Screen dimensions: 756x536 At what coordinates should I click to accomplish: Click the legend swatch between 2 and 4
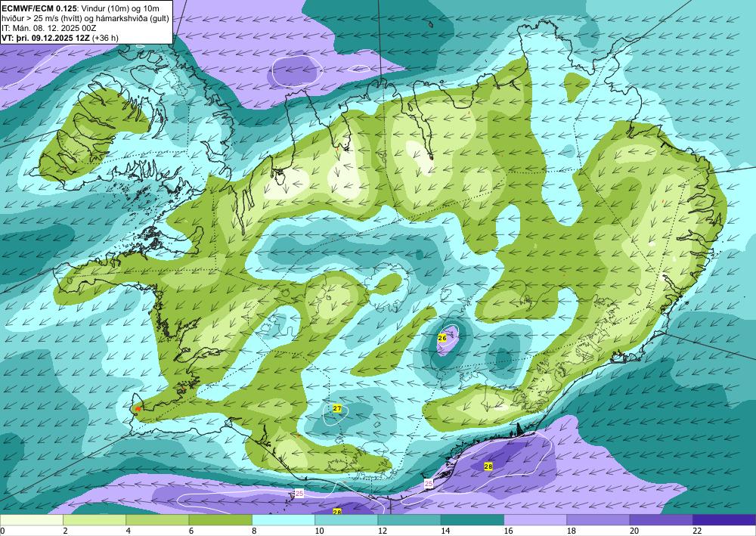click(x=94, y=519)
